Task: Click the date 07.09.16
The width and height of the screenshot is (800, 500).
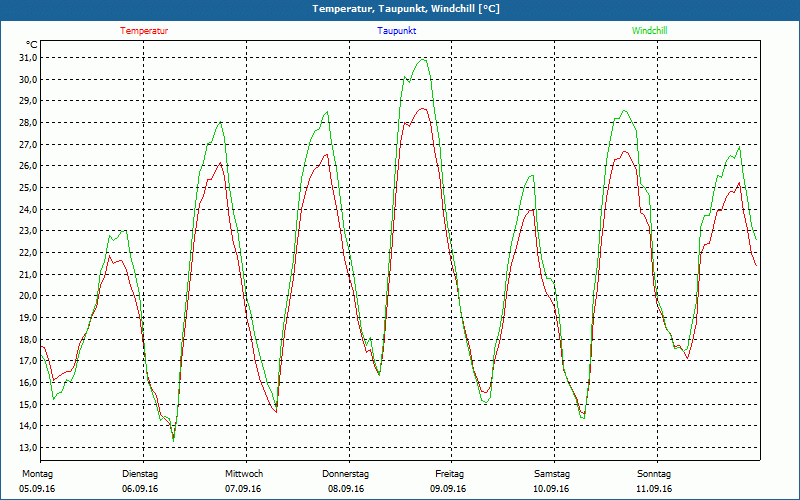Action: coord(243,489)
